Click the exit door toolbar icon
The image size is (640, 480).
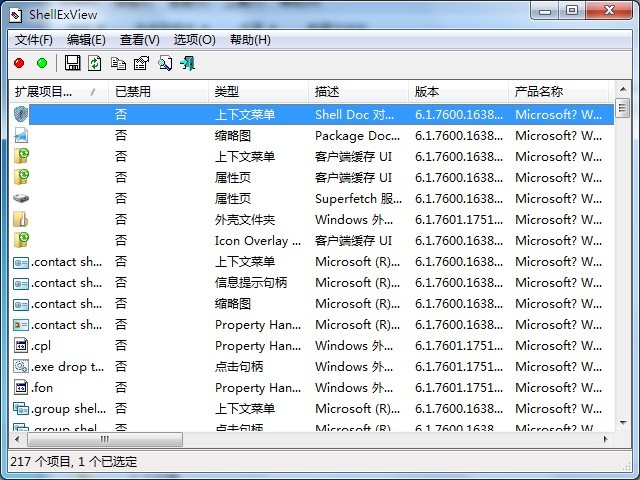click(x=187, y=63)
